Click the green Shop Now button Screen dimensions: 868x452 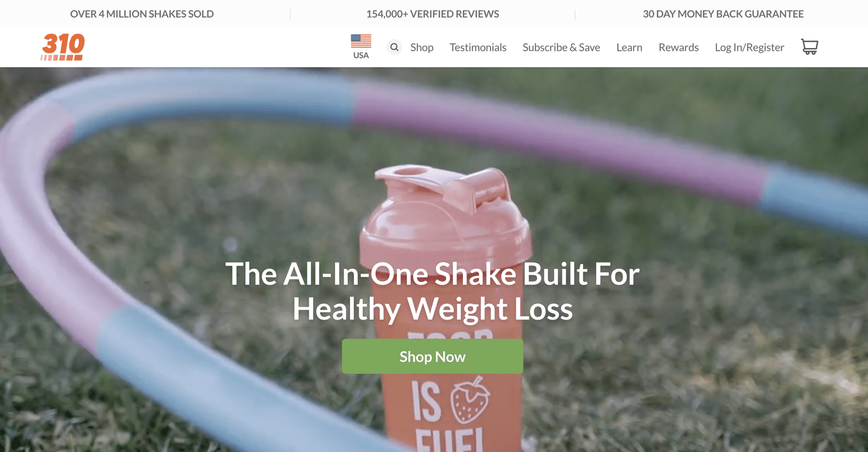pyautogui.click(x=432, y=357)
